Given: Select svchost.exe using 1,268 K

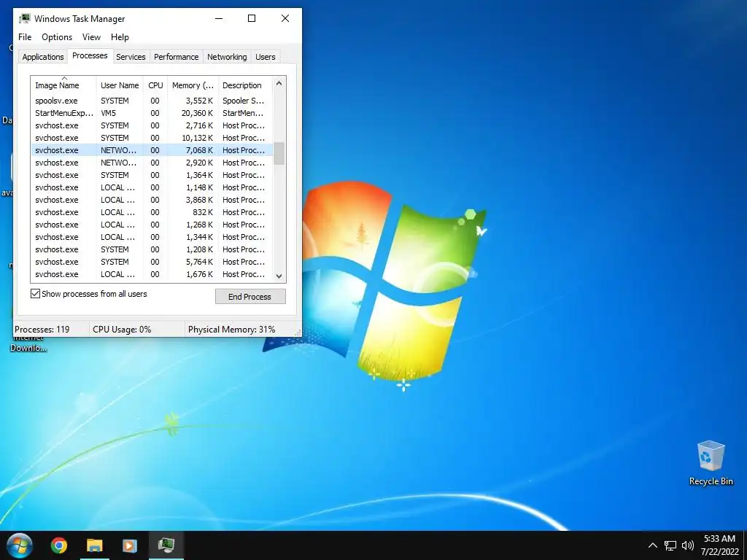Looking at the screenshot, I should (152, 225).
